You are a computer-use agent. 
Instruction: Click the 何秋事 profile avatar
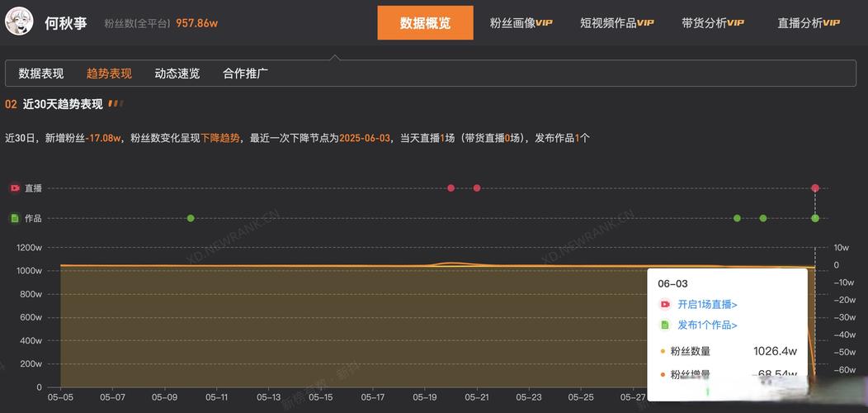point(19,22)
